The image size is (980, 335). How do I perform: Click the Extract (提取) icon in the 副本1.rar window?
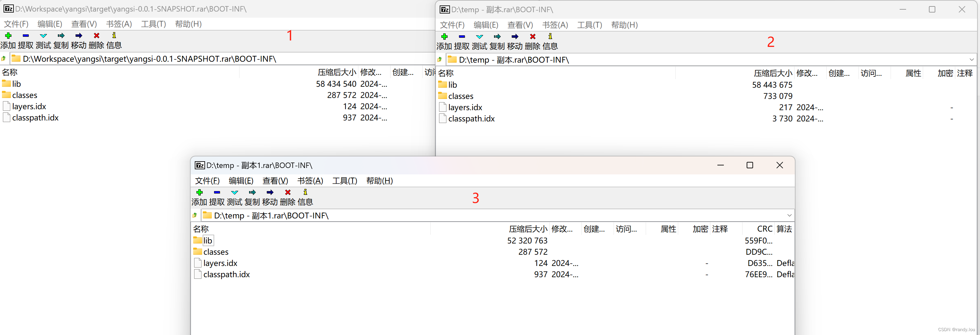[x=217, y=193]
